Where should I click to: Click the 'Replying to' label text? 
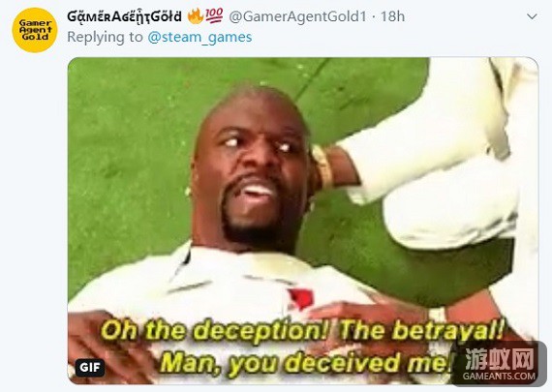[x=105, y=38]
